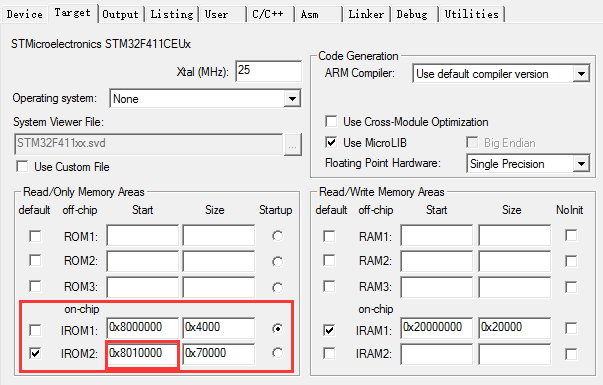The height and width of the screenshot is (385, 603).
Task: Select ROM2 Startup radio button
Action: pyautogui.click(x=277, y=262)
